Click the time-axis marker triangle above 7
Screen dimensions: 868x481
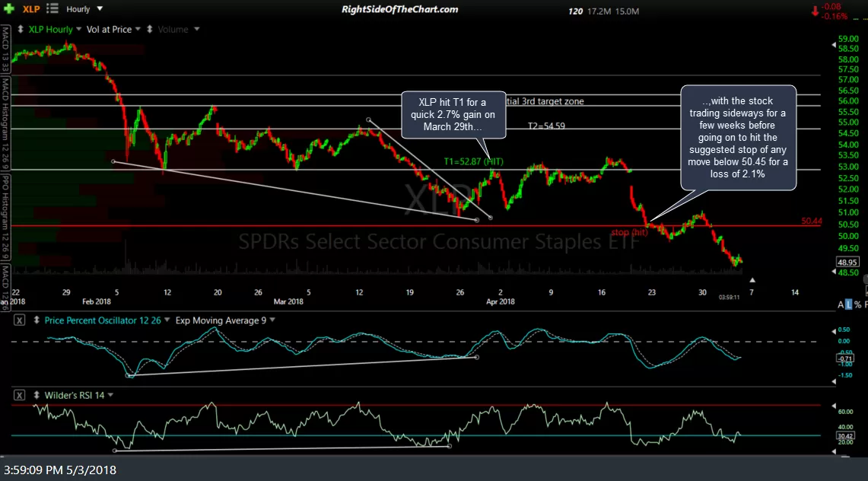[x=752, y=281]
